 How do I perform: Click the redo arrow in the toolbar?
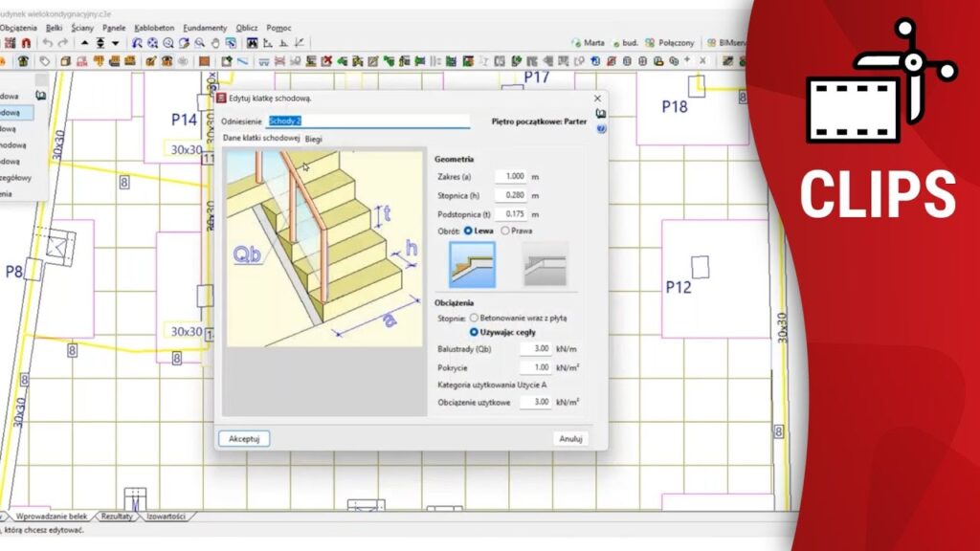coord(63,43)
